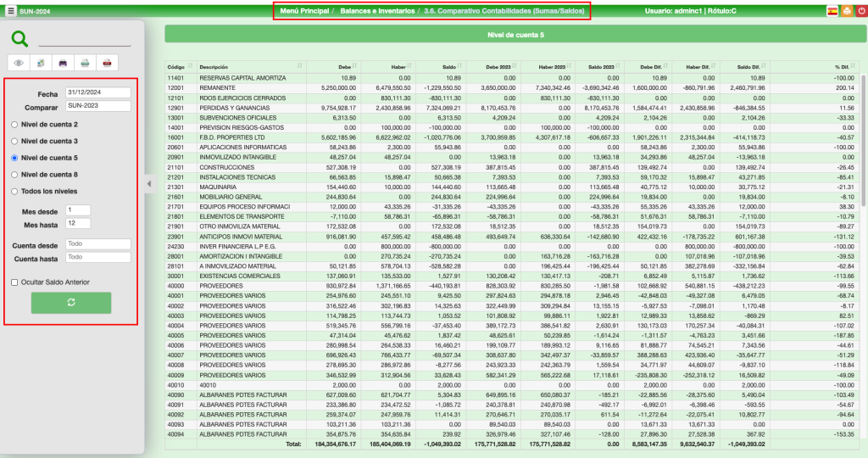Click the red power logout icon
The image size is (868, 458).
click(860, 12)
